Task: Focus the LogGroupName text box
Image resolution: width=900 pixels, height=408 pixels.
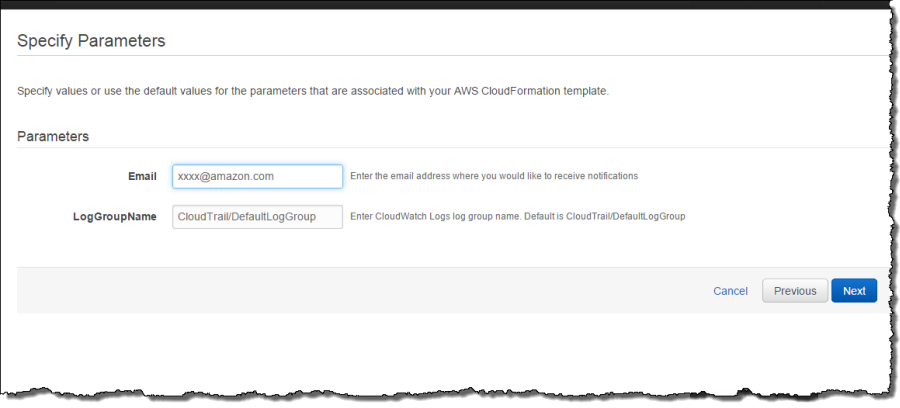Action: tap(257, 216)
